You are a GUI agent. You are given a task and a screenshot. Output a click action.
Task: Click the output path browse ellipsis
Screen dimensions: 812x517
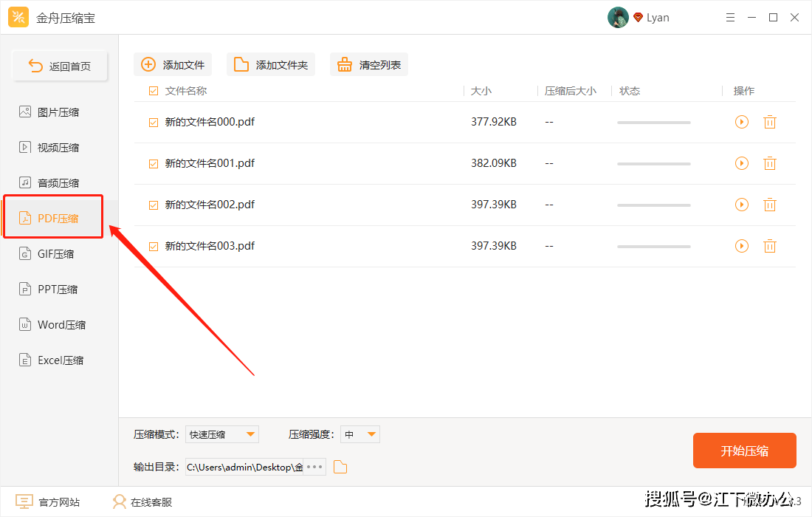pyautogui.click(x=315, y=467)
